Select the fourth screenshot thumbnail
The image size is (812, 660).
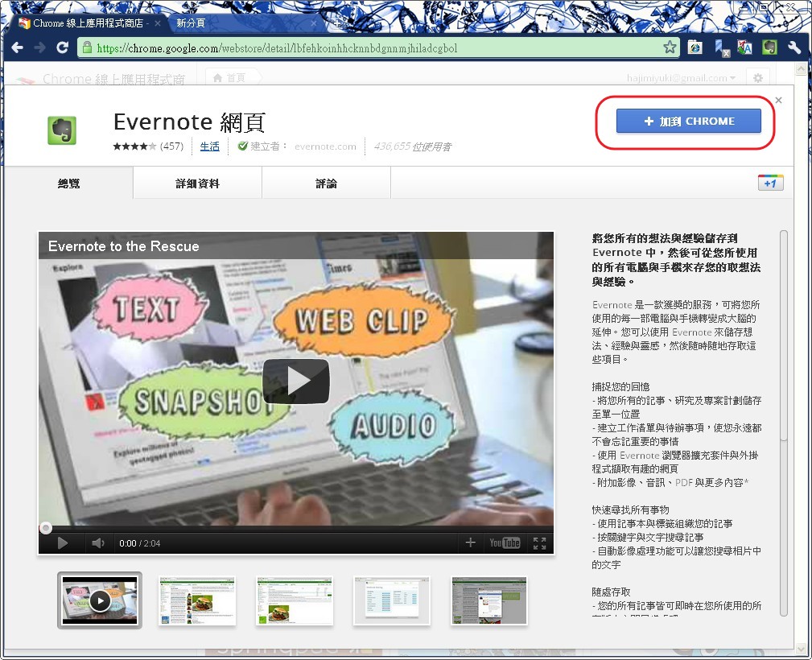pos(391,600)
